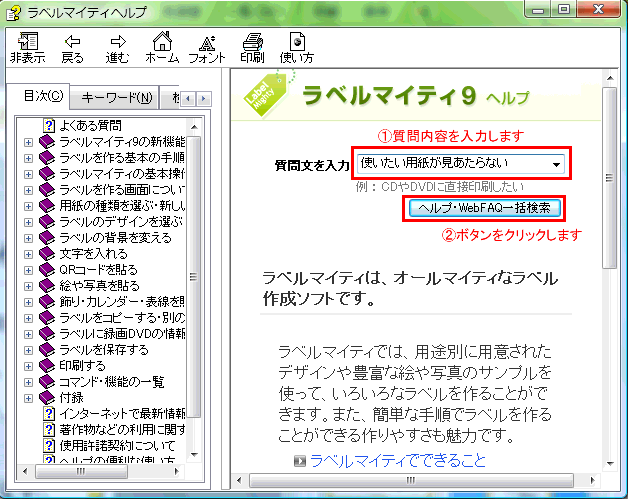Screen dimensions: 628x500
Task: Expand the 文字を入れる tree node
Action: click(x=28, y=254)
